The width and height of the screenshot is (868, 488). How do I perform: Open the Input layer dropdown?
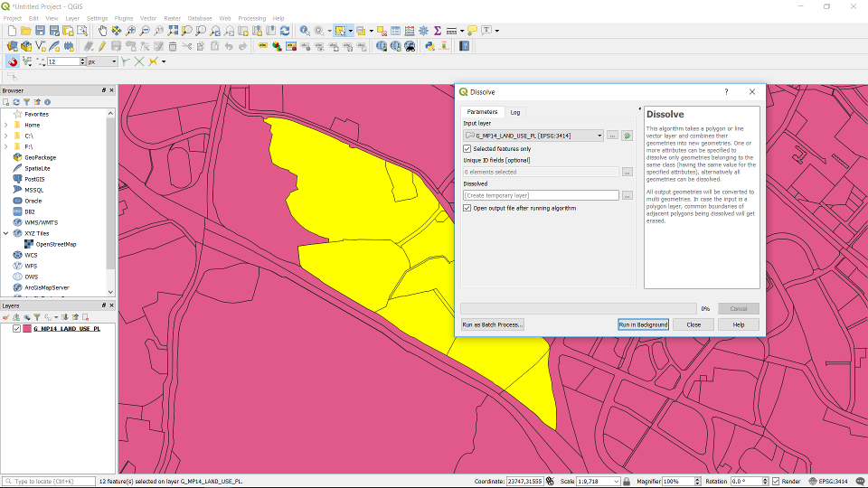click(533, 136)
